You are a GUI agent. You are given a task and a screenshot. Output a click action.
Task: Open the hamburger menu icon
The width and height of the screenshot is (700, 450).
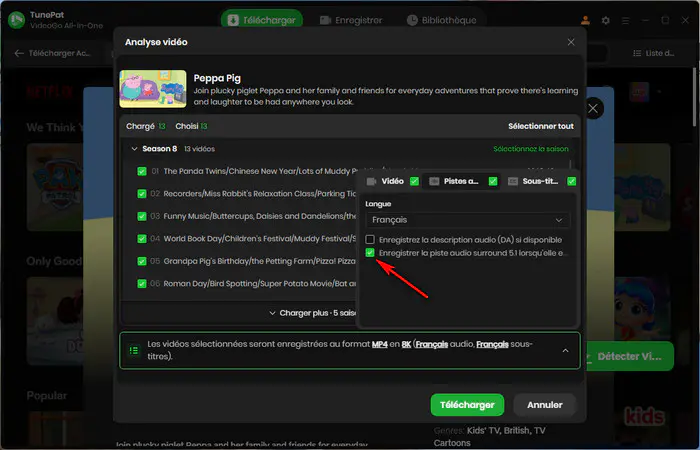[626, 21]
